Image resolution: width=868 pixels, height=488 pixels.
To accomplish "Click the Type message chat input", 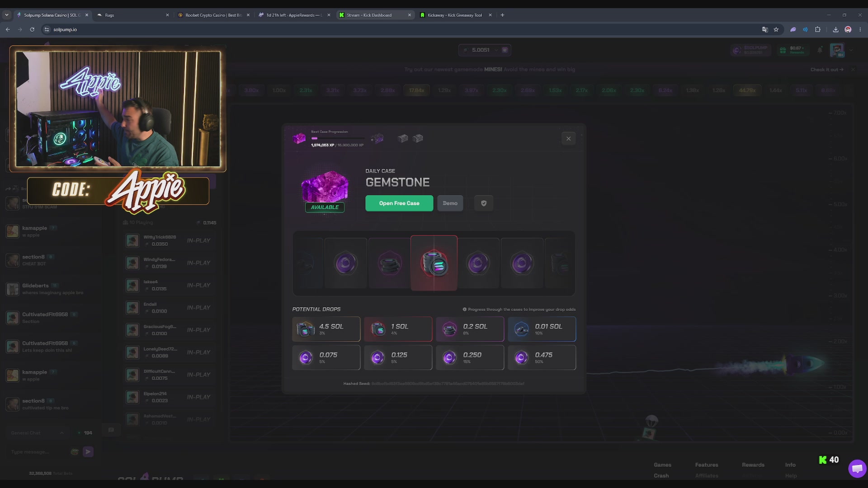I will tap(38, 452).
